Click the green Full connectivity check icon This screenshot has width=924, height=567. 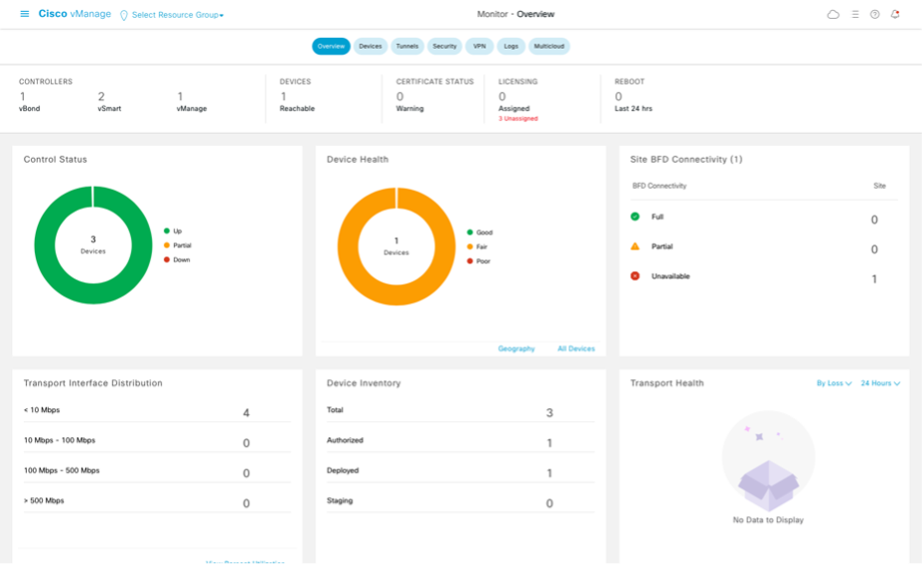pos(635,216)
